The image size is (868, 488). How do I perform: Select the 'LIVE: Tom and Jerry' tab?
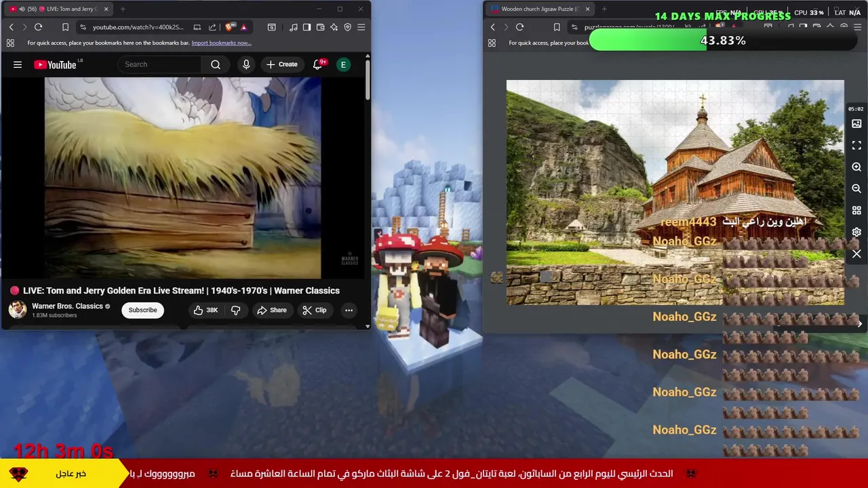(60, 9)
